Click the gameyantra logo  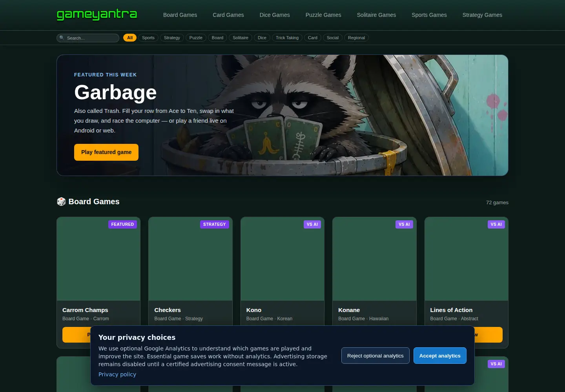click(97, 15)
